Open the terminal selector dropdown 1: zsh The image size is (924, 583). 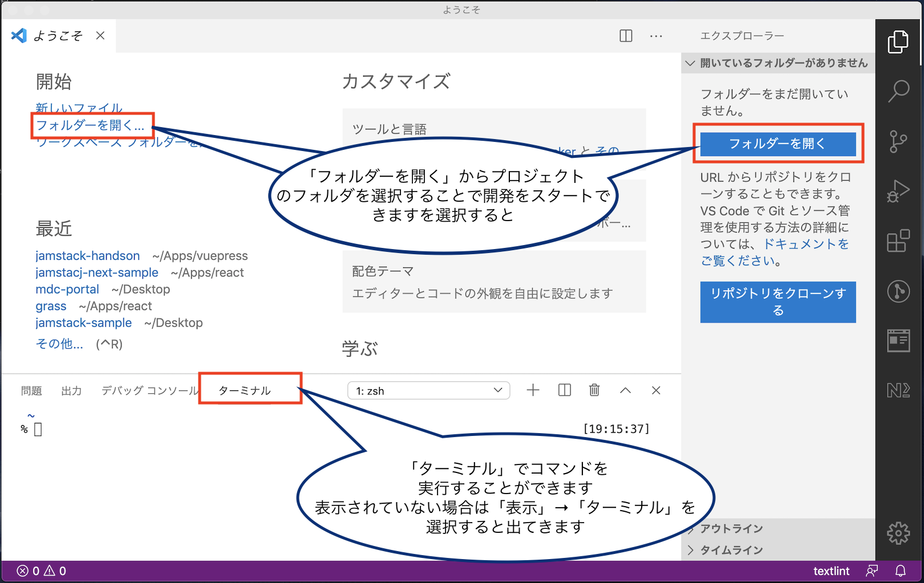click(x=428, y=390)
